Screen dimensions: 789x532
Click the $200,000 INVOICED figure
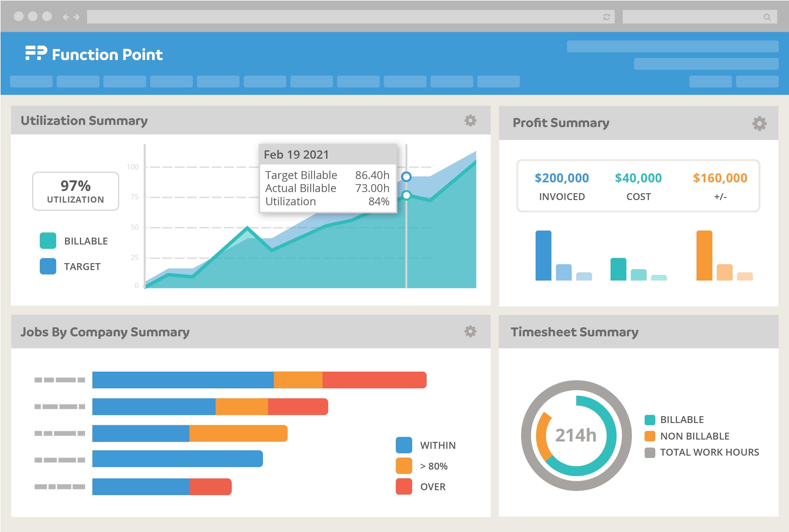click(x=562, y=178)
